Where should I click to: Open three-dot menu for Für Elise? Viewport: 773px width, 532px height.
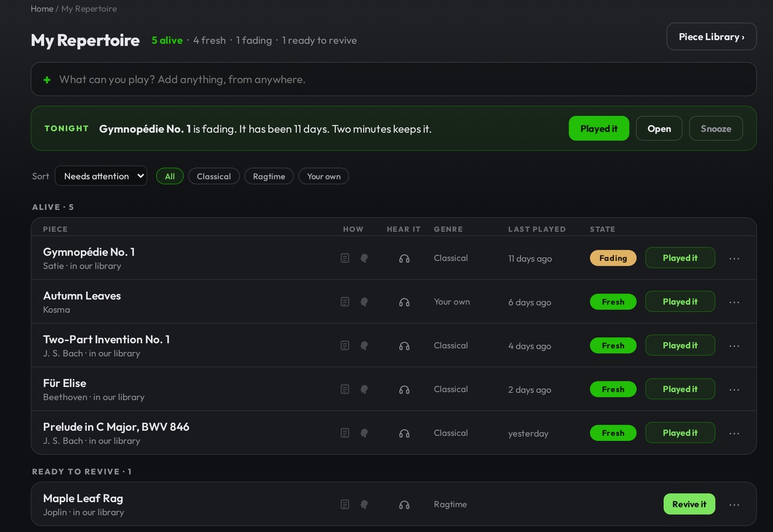point(734,389)
